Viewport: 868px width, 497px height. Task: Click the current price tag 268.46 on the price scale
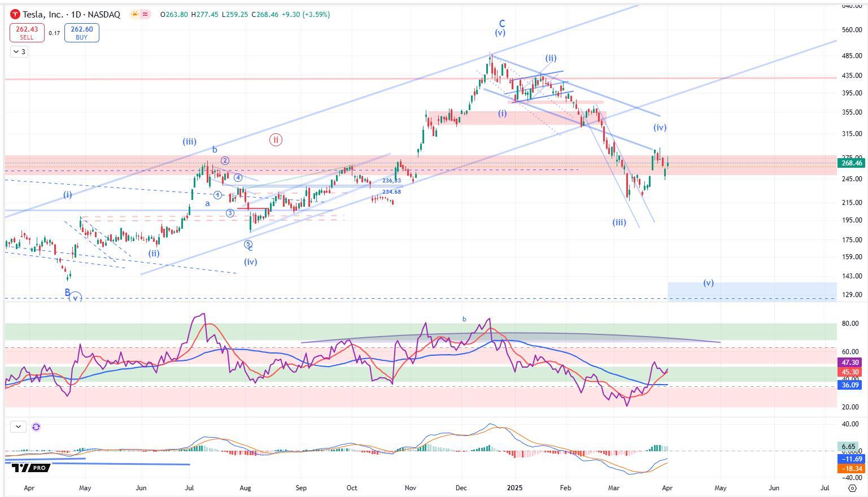point(852,163)
